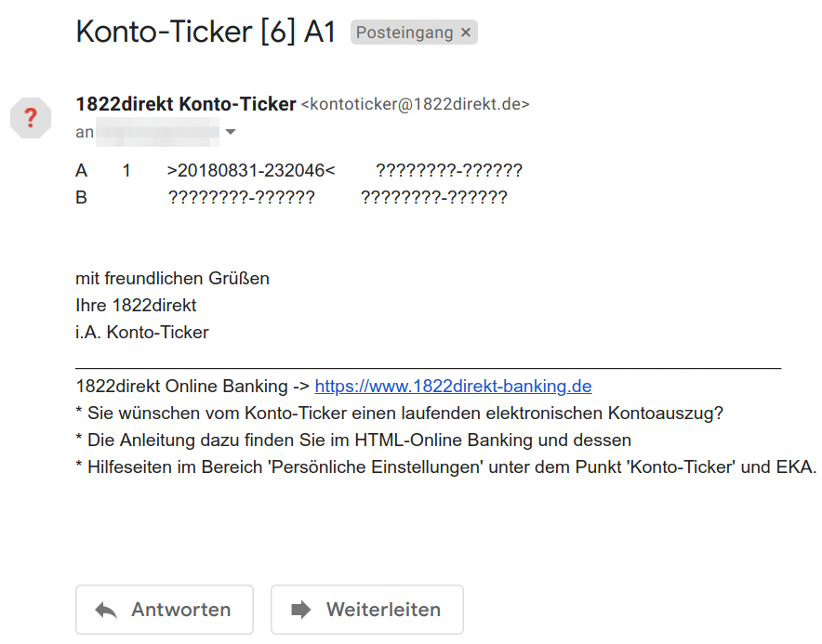Click the timestamp >20180831-232046< in row A
Image resolution: width=822 pixels, height=644 pixels.
tap(251, 171)
